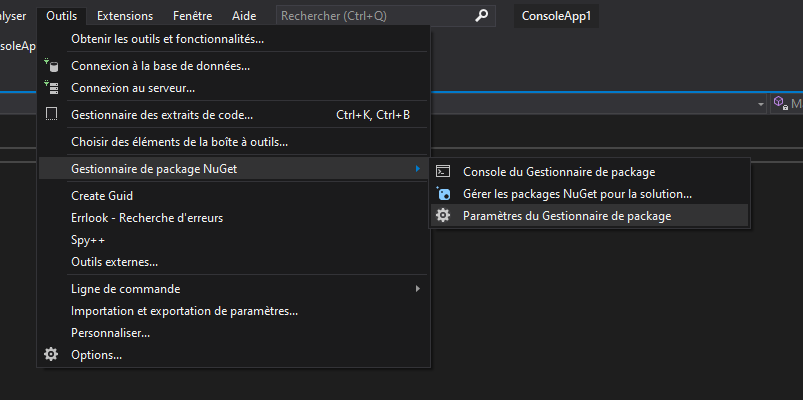
Task: Select Obtenir les outils et fonctionnalités
Action: tap(233, 38)
